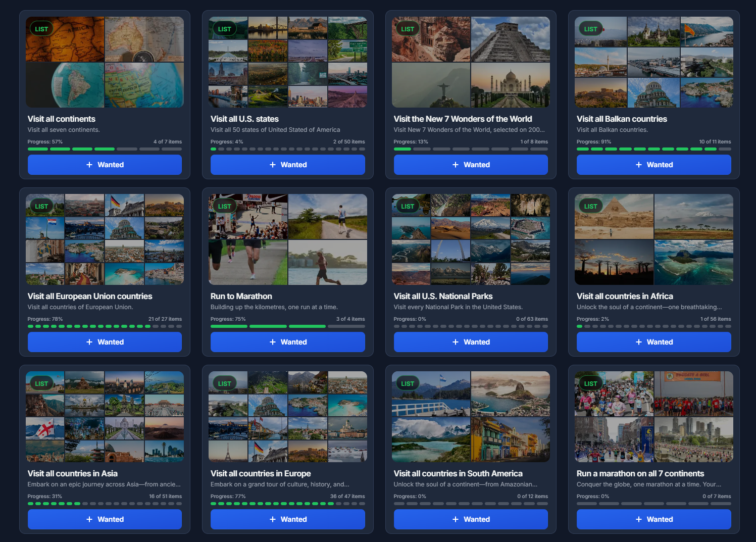
Task: Click the '2 of 50 items' count
Action: [349, 142]
